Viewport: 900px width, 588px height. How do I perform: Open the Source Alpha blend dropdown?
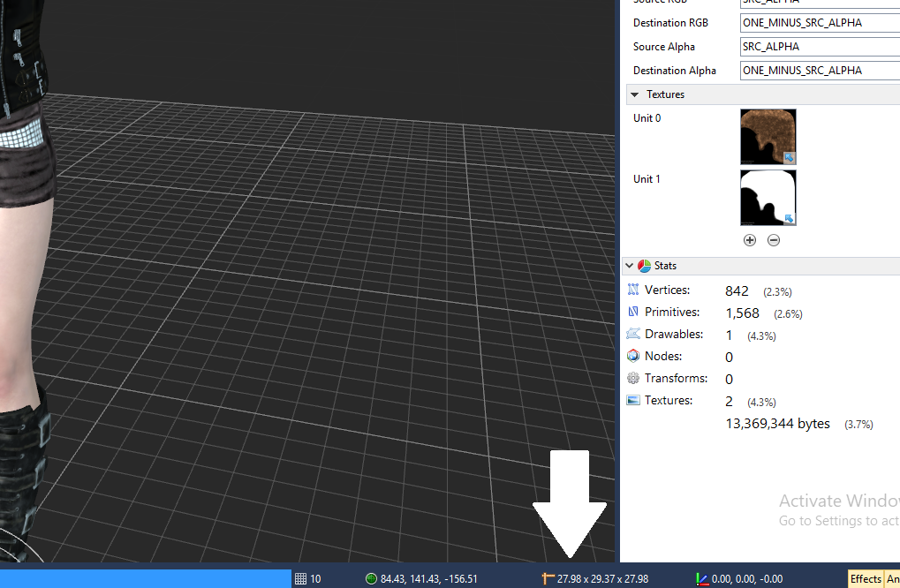(x=820, y=47)
